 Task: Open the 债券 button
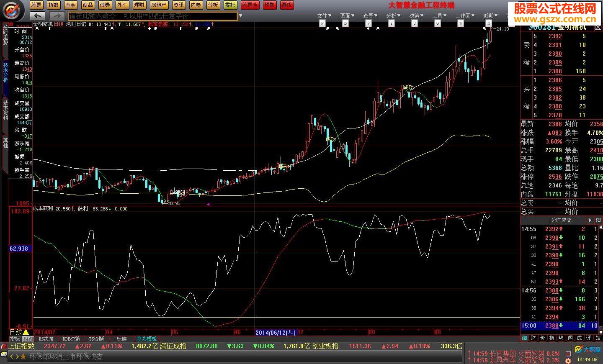tap(105, 5)
